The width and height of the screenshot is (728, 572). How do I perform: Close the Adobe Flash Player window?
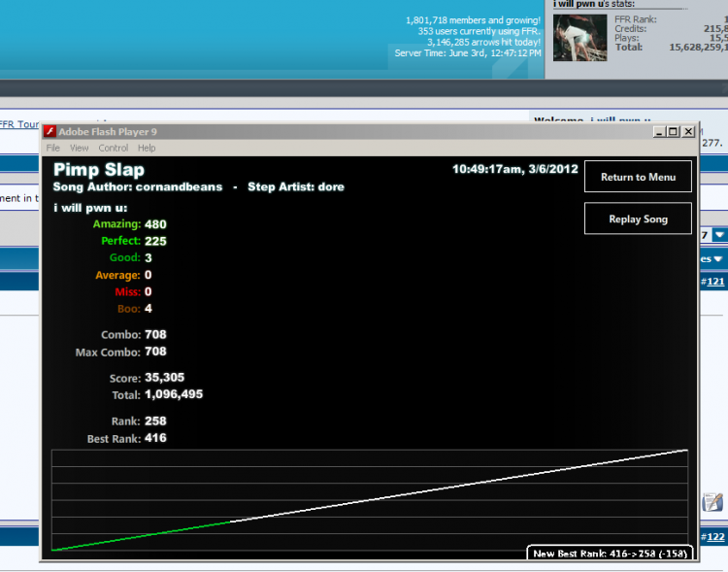(688, 132)
